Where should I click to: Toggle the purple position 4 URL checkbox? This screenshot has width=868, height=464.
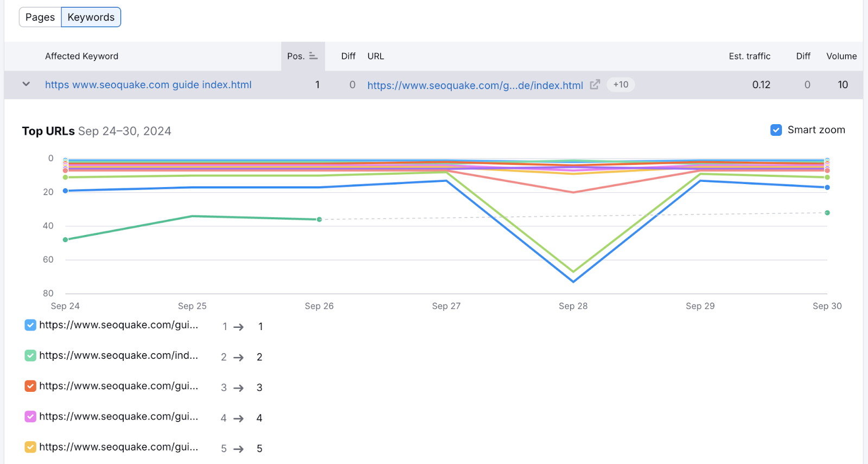click(30, 416)
